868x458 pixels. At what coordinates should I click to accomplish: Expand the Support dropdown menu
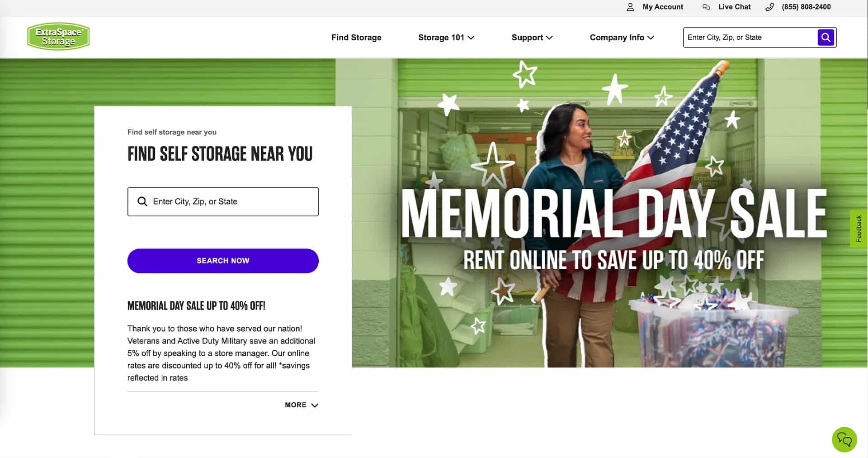(x=532, y=38)
